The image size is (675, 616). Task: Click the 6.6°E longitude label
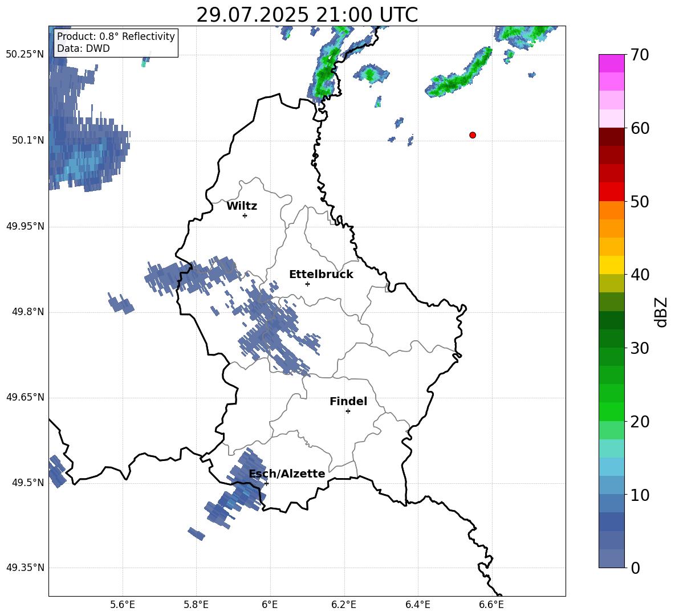pyautogui.click(x=491, y=605)
